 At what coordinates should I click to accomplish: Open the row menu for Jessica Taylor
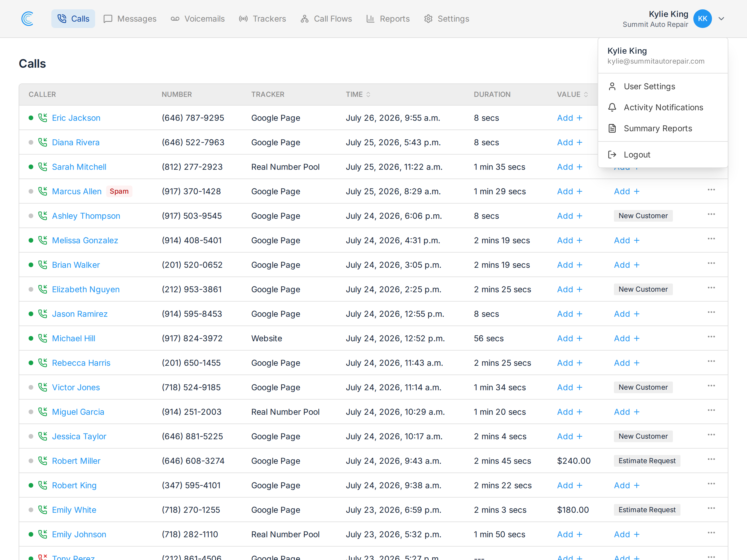click(x=711, y=435)
